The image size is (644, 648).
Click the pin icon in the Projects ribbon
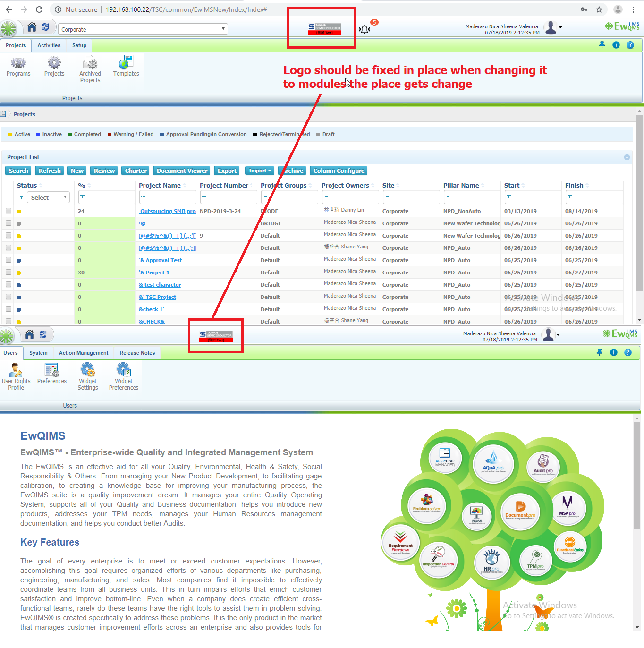(602, 45)
